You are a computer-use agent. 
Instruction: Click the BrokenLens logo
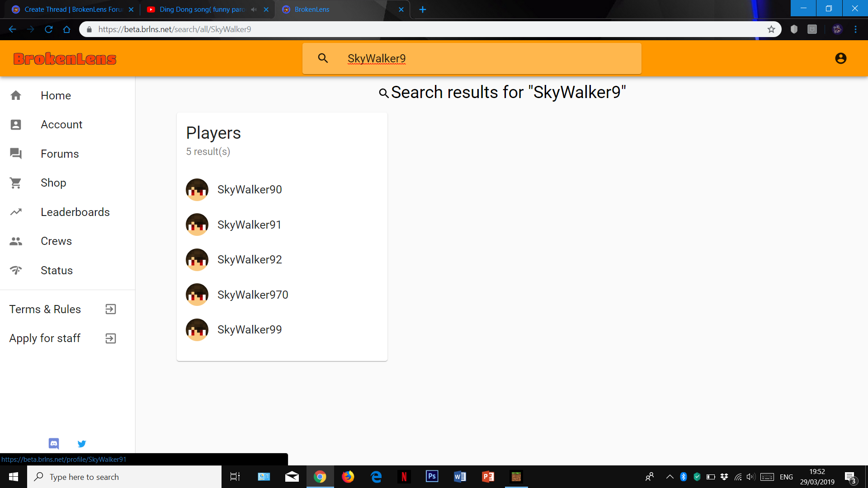click(65, 59)
